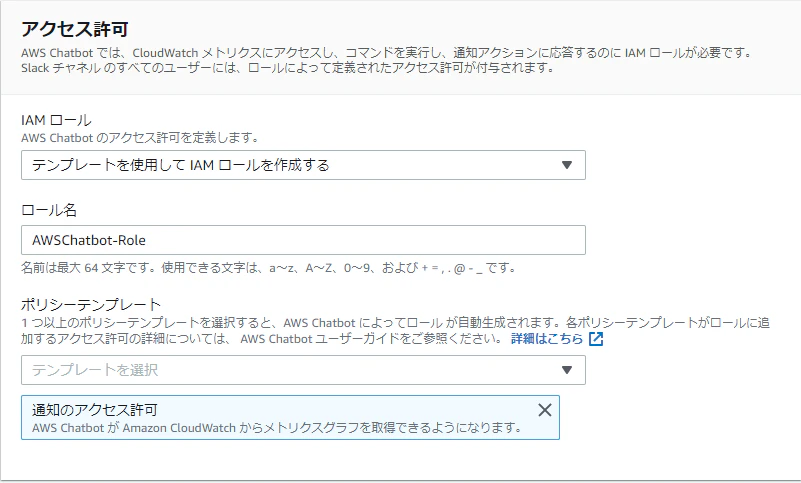Remove the 通知のアクセス許可 template with X
Screen dimensions: 801x483
(545, 410)
